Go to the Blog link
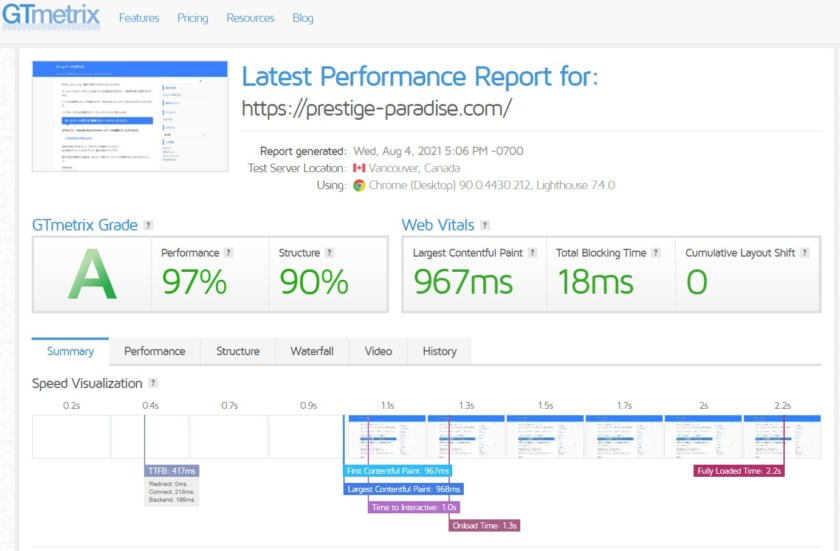This screenshot has width=840, height=551. tap(303, 18)
